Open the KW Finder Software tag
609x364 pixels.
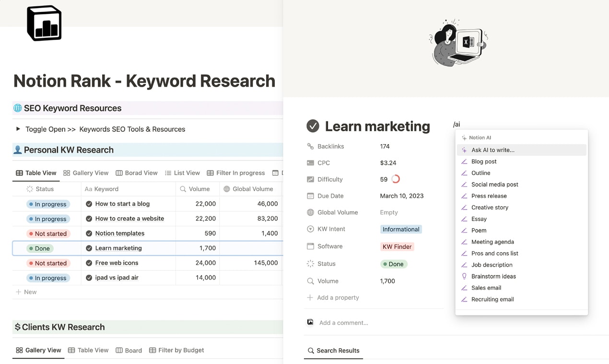pos(397,247)
